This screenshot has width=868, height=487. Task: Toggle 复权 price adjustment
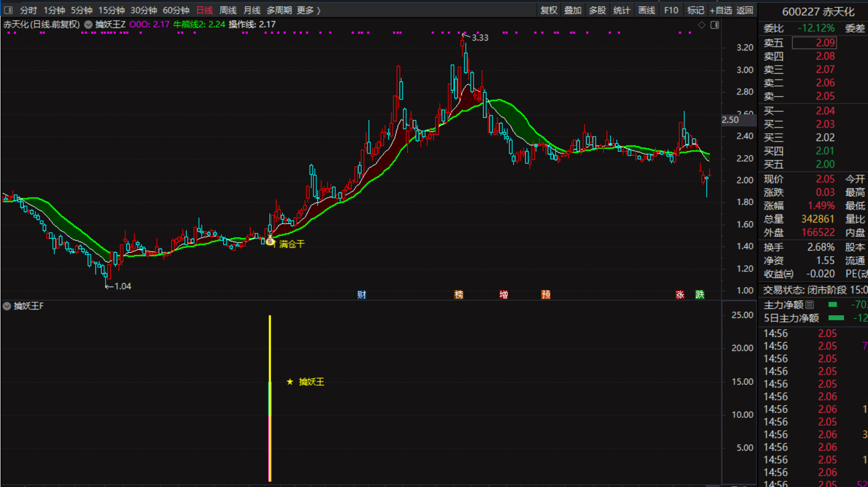point(548,10)
